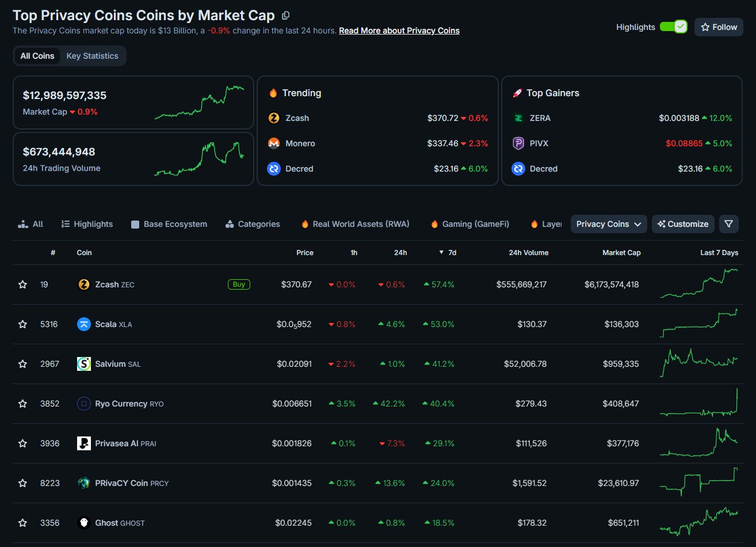Image resolution: width=756 pixels, height=547 pixels.
Task: Favorite Privasea AI with its star
Action: point(22,443)
